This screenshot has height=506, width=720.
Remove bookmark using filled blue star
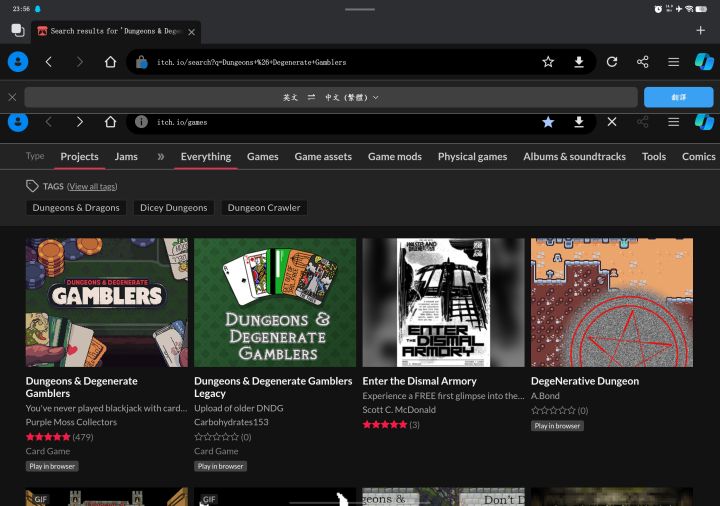(x=548, y=122)
